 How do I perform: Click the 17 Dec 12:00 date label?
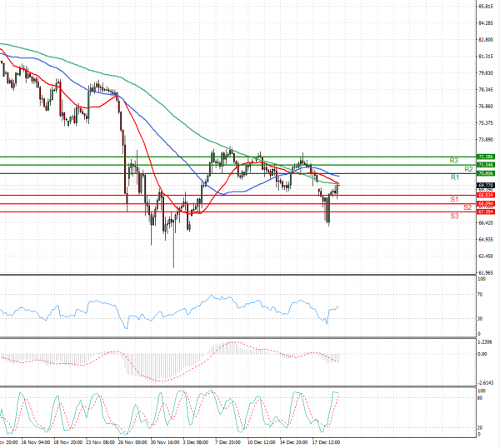[x=326, y=442]
